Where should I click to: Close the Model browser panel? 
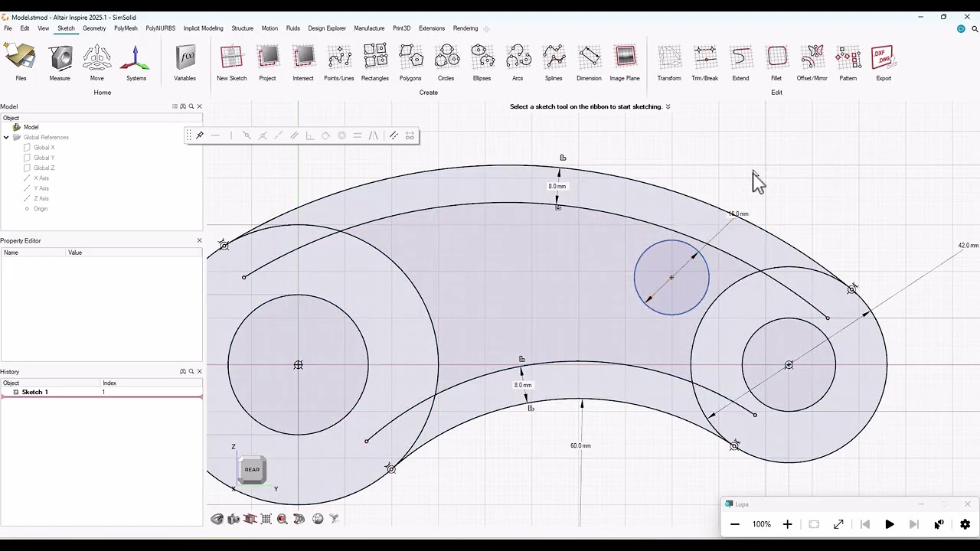200,106
